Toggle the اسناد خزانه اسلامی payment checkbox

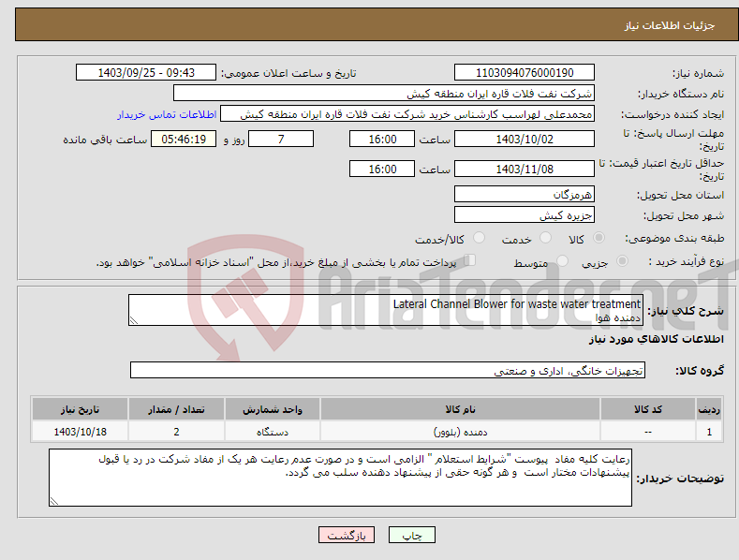click(469, 260)
